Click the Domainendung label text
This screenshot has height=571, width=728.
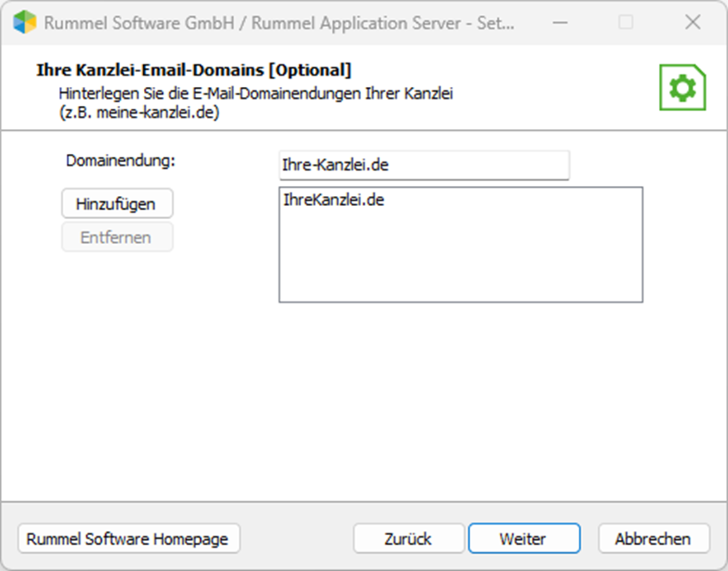121,161
